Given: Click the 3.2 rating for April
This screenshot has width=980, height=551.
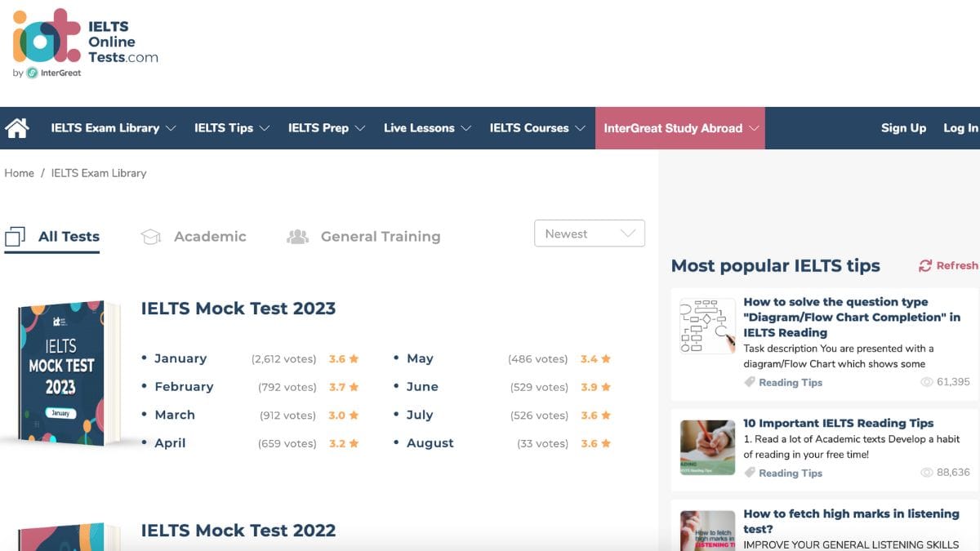Looking at the screenshot, I should tap(337, 444).
